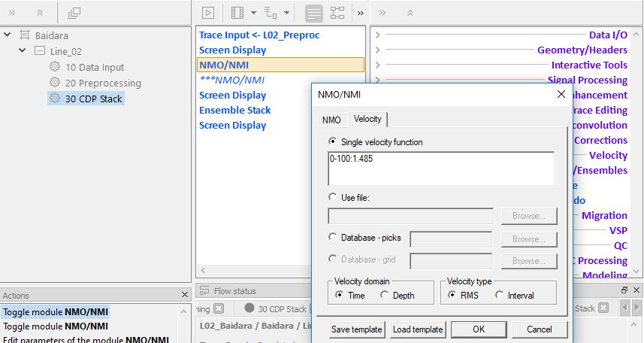Click double-right chevron in module library toolbar
The height and width of the screenshot is (343, 644).
point(382,13)
